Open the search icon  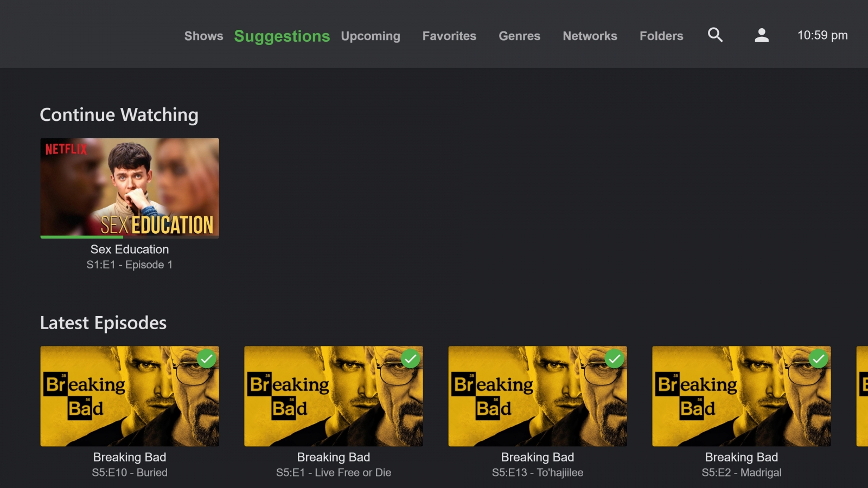click(716, 35)
